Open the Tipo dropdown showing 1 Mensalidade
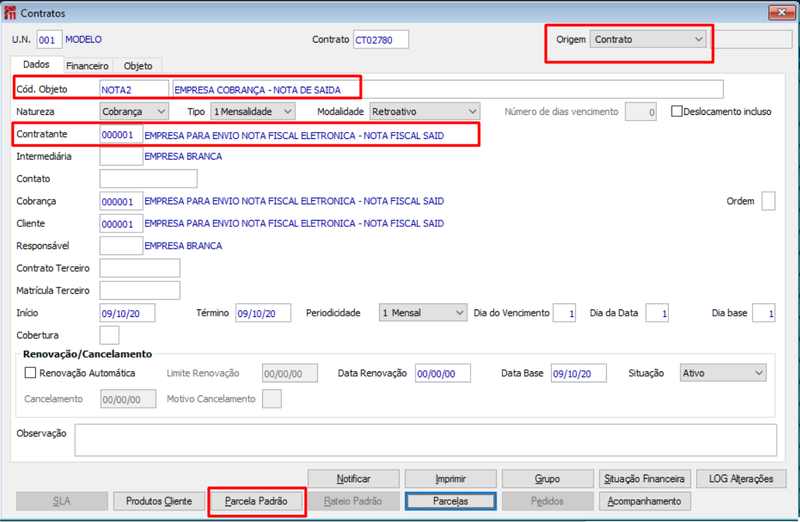The height and width of the screenshot is (522, 800). tap(253, 111)
